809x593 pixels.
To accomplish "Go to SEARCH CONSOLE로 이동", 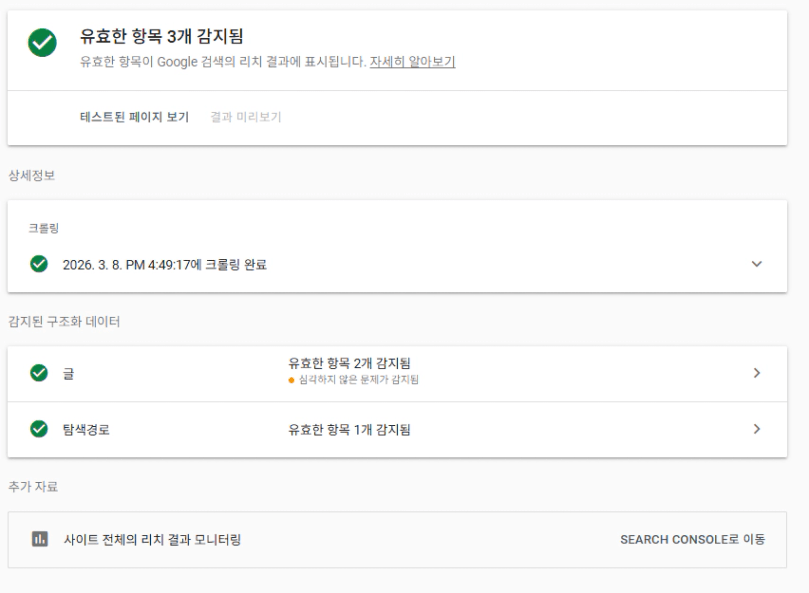I will pyautogui.click(x=692, y=540).
